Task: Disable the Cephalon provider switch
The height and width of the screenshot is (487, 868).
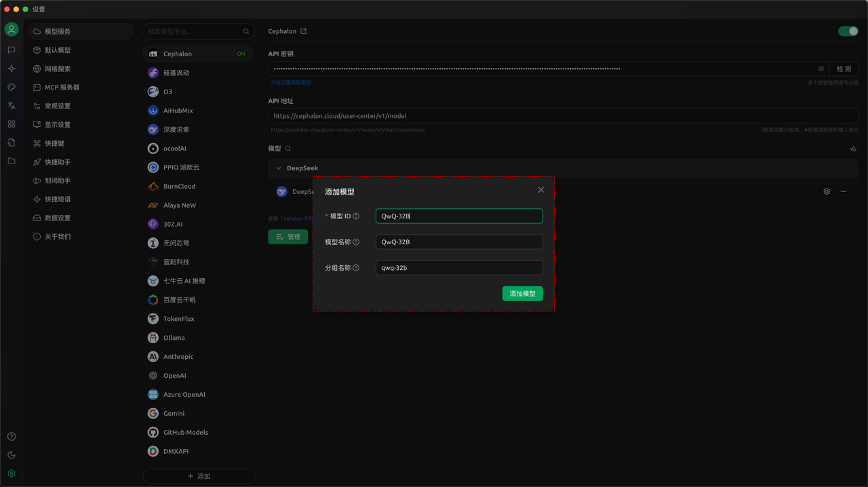Action: [x=848, y=31]
